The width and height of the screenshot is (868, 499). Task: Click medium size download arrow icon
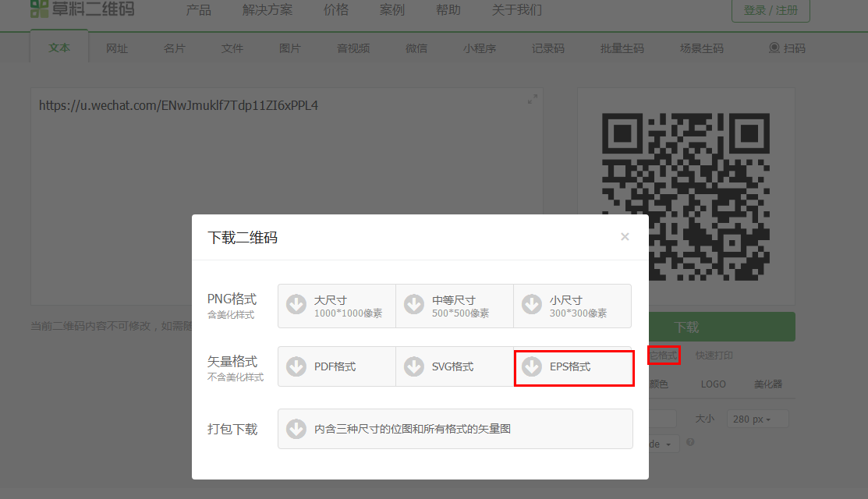[414, 304]
